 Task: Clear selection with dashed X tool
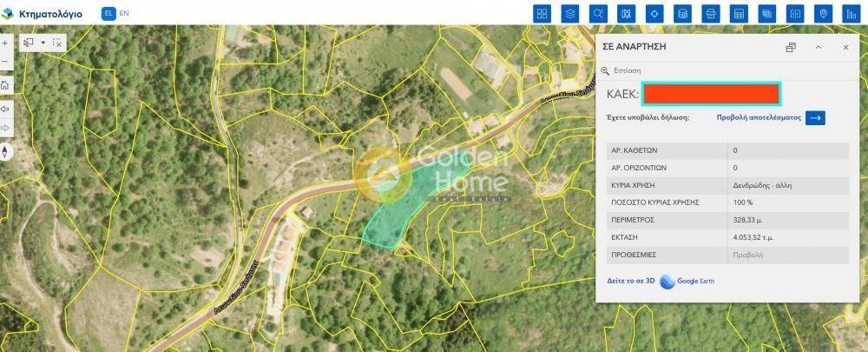point(57,42)
